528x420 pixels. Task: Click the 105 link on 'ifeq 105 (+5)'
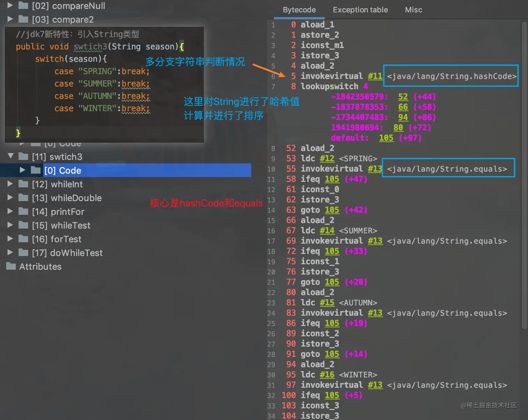[x=332, y=395]
